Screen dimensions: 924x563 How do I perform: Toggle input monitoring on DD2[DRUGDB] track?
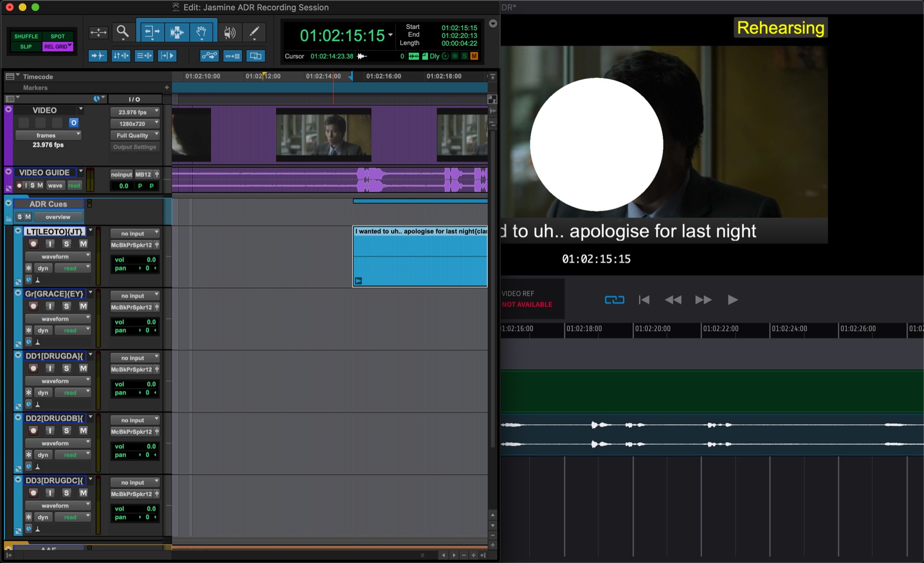50,430
